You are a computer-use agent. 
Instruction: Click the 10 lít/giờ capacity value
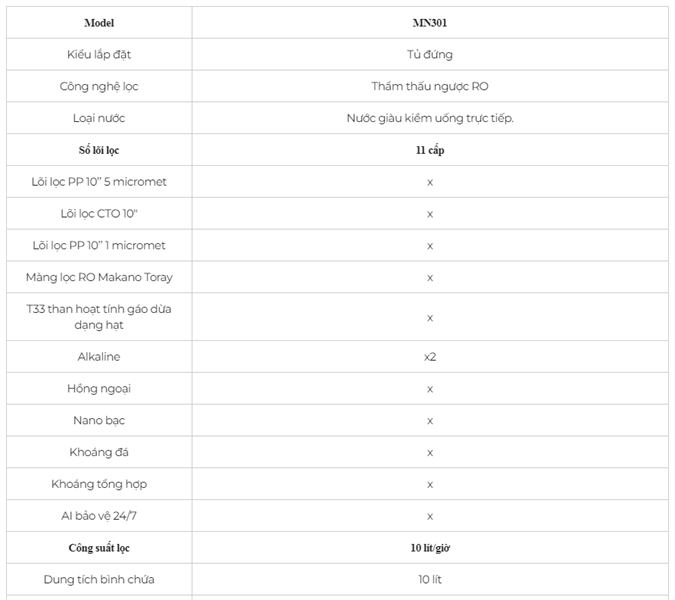tap(430, 548)
